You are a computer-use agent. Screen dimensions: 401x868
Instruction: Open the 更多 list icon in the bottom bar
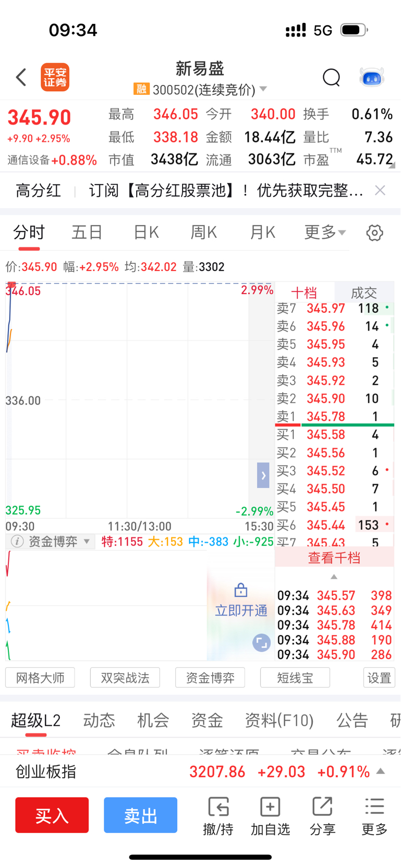click(x=374, y=806)
